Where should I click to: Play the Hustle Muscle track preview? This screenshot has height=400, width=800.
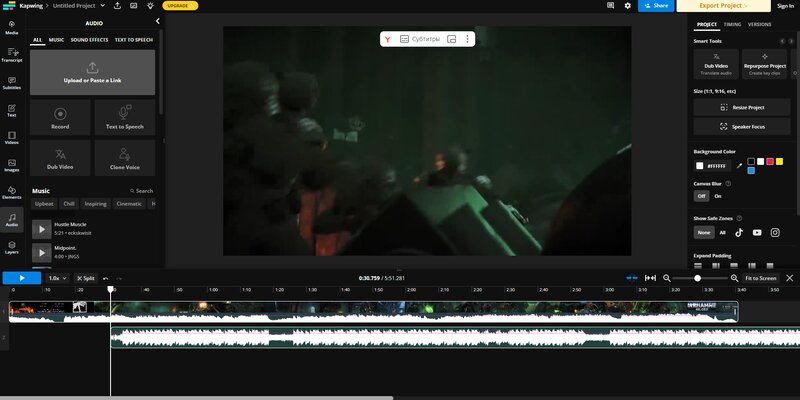click(x=42, y=229)
